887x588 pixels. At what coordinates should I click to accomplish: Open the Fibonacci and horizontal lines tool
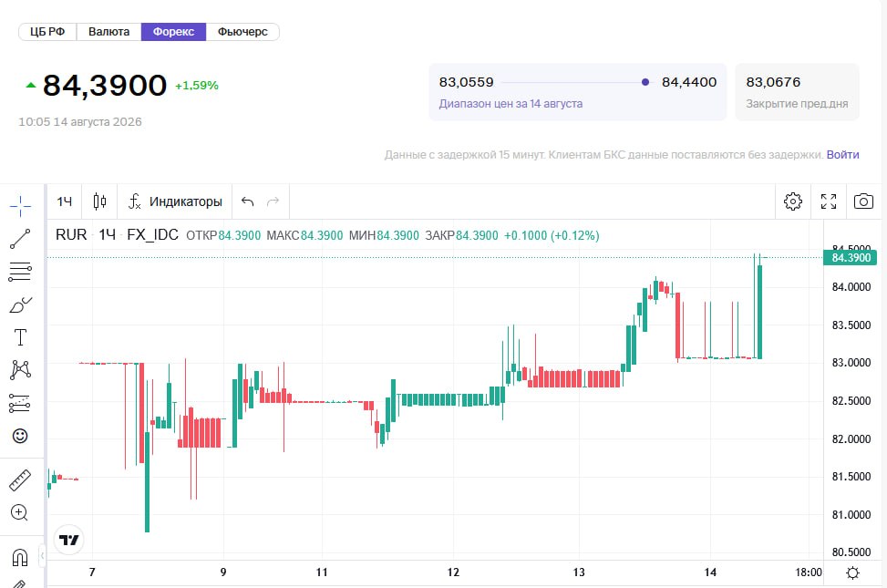[20, 272]
